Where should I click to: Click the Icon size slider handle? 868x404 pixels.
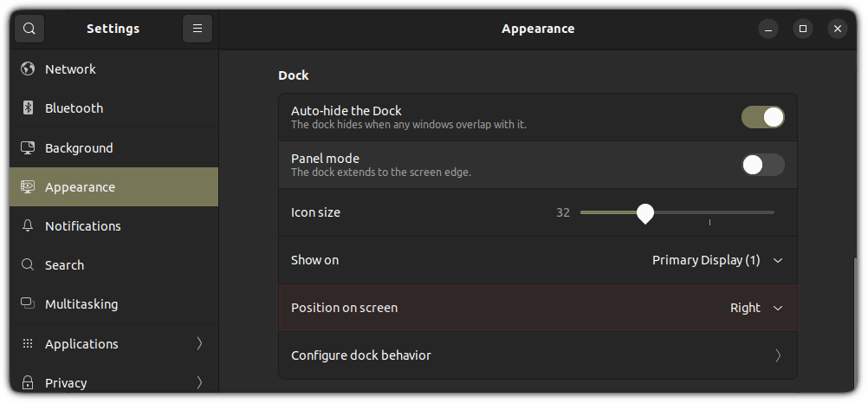[x=645, y=212]
